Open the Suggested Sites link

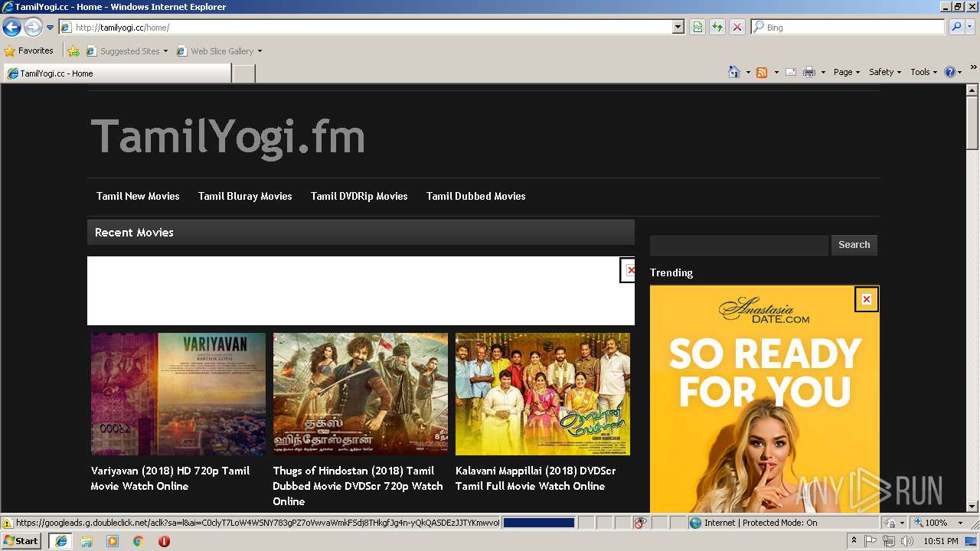126,51
